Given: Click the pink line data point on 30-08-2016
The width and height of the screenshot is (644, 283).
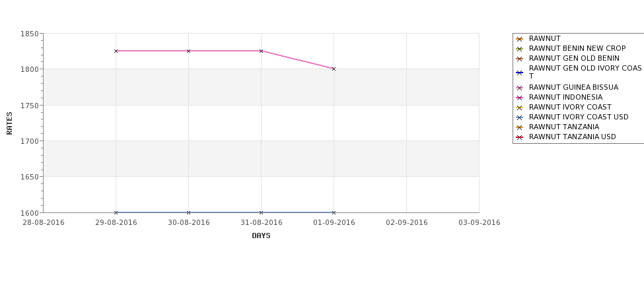Looking at the screenshot, I should pyautogui.click(x=188, y=51).
